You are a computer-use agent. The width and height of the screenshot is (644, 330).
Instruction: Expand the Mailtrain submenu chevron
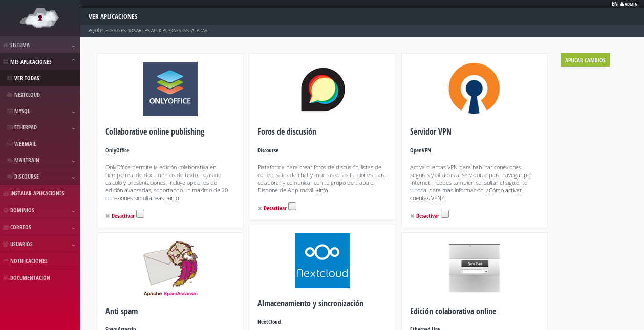click(73, 161)
